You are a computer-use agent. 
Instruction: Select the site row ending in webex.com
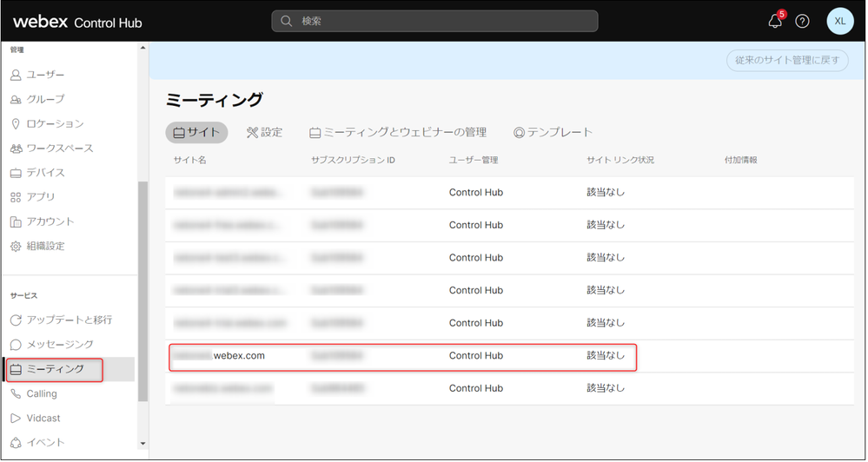509,356
